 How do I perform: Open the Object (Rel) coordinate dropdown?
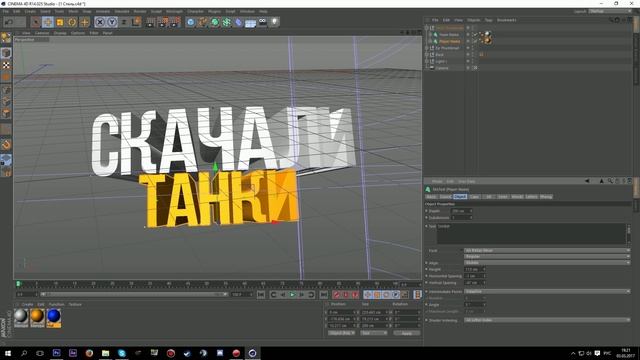click(x=341, y=333)
